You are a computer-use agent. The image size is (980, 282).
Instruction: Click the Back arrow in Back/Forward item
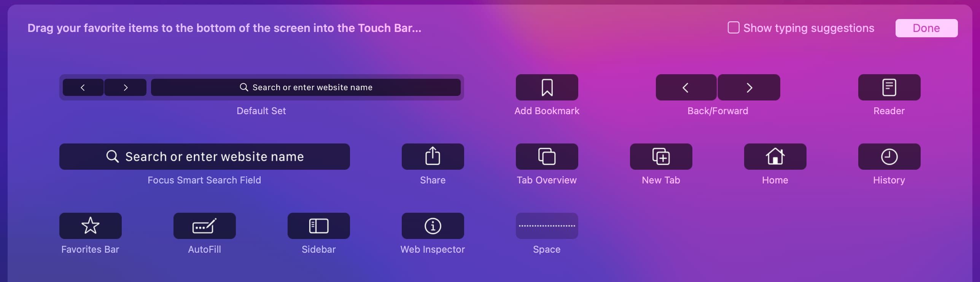click(x=686, y=88)
